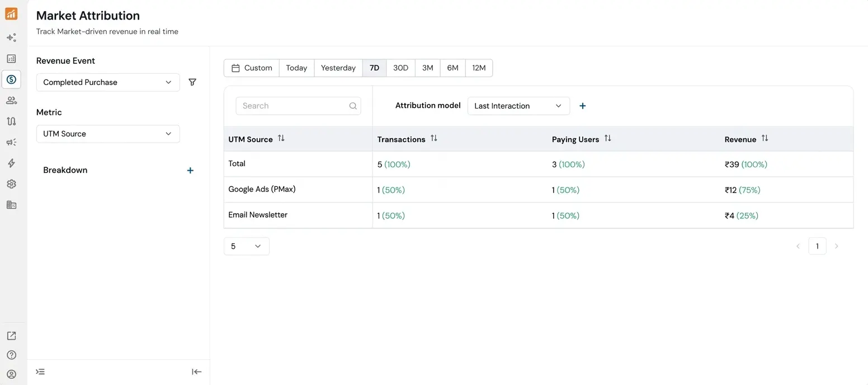The image size is (868, 385).
Task: Click the external link icon in sidebar
Action: click(x=11, y=336)
